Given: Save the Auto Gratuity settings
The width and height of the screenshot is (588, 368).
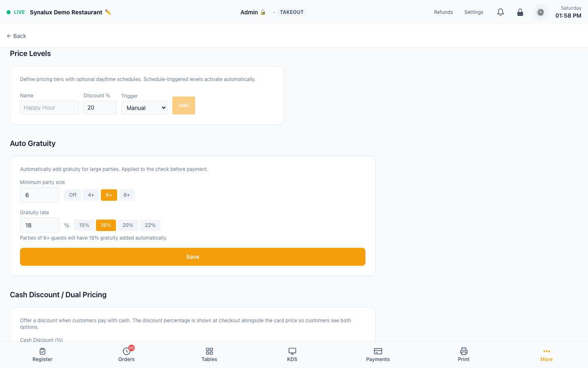Looking at the screenshot, I should 193,257.
